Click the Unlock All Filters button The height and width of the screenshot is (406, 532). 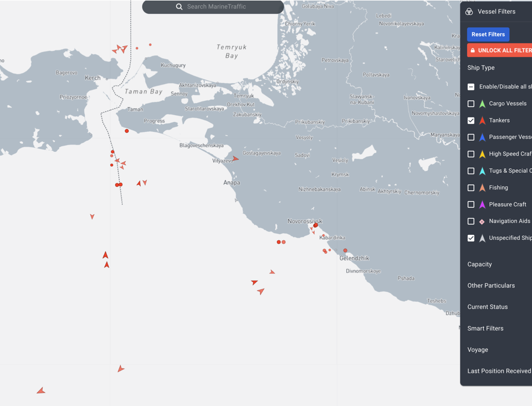500,50
